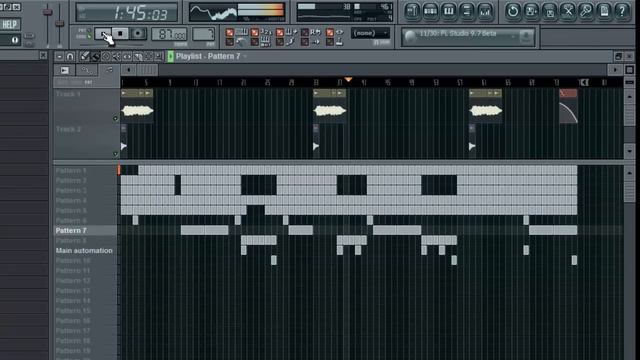Click the song end marker on the timeline

(584, 82)
